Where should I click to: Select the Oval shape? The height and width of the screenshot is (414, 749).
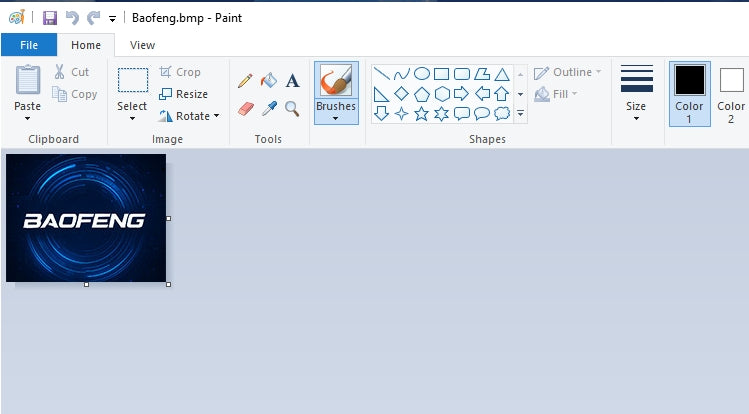pyautogui.click(x=422, y=73)
